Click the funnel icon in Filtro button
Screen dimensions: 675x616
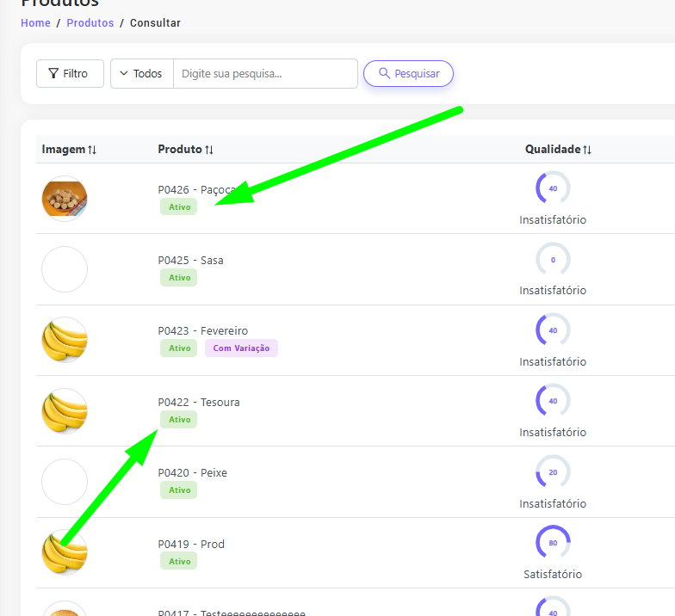53,74
